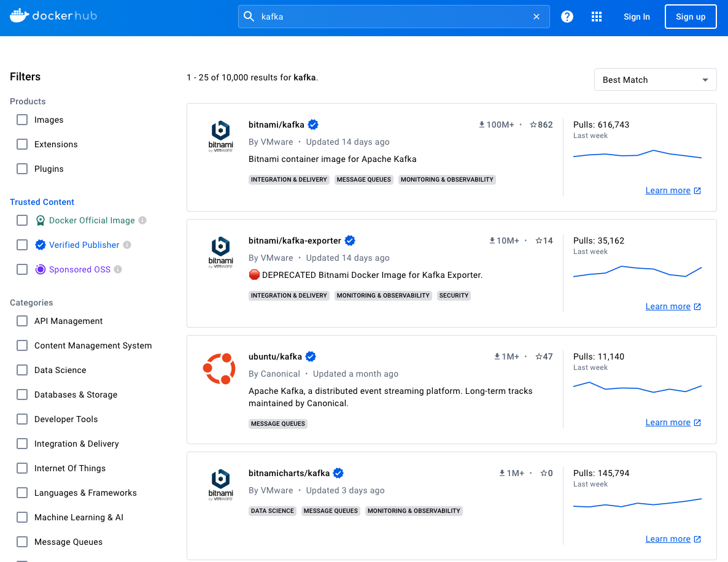This screenshot has height=562, width=728.
Task: Click verified badge next to ubuntu/kafka
Action: pyautogui.click(x=311, y=356)
